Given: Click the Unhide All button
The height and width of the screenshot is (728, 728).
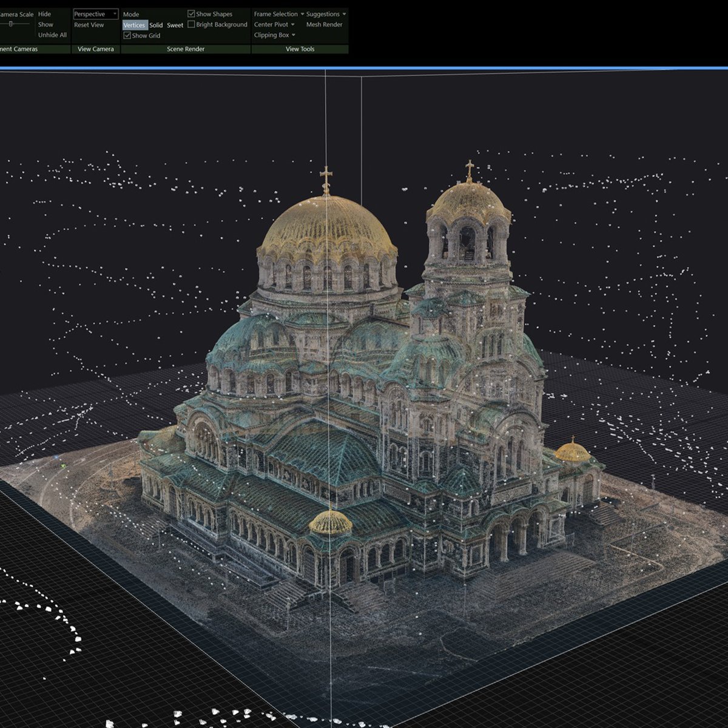Looking at the screenshot, I should (52, 35).
